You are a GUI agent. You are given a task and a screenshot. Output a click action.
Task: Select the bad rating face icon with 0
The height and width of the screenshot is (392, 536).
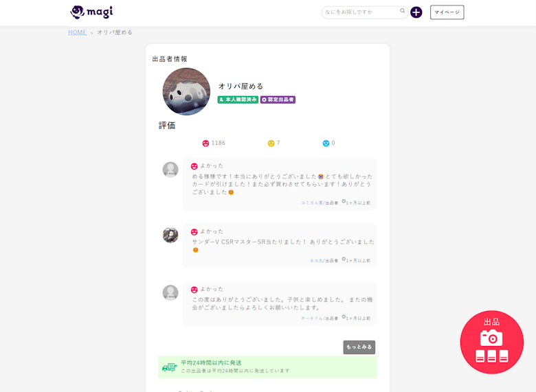tap(326, 143)
